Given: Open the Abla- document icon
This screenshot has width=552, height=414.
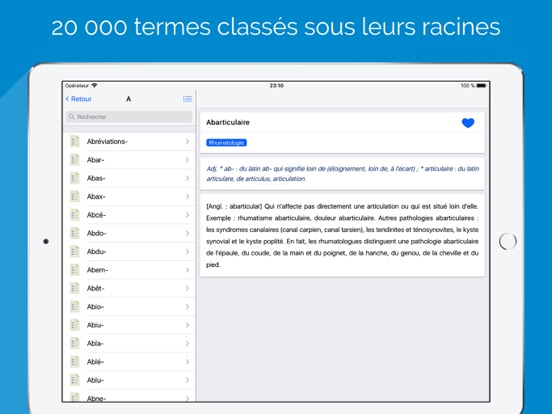Looking at the screenshot, I should [x=75, y=343].
